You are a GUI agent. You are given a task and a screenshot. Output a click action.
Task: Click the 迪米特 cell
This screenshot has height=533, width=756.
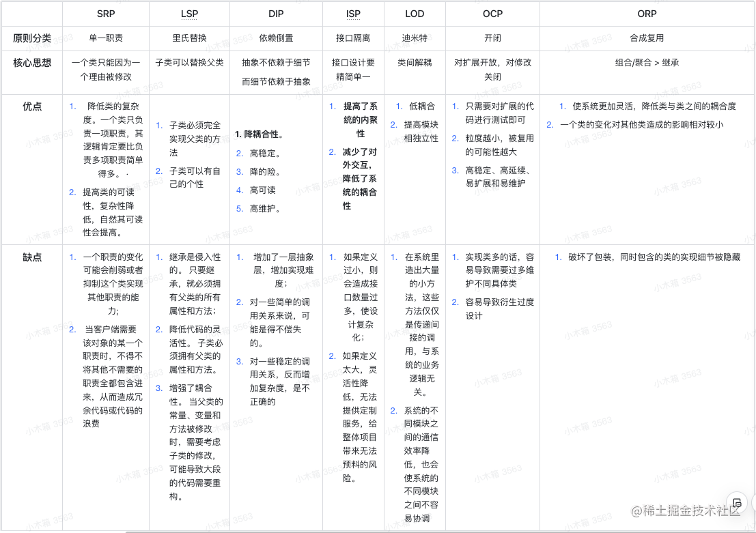(415, 38)
